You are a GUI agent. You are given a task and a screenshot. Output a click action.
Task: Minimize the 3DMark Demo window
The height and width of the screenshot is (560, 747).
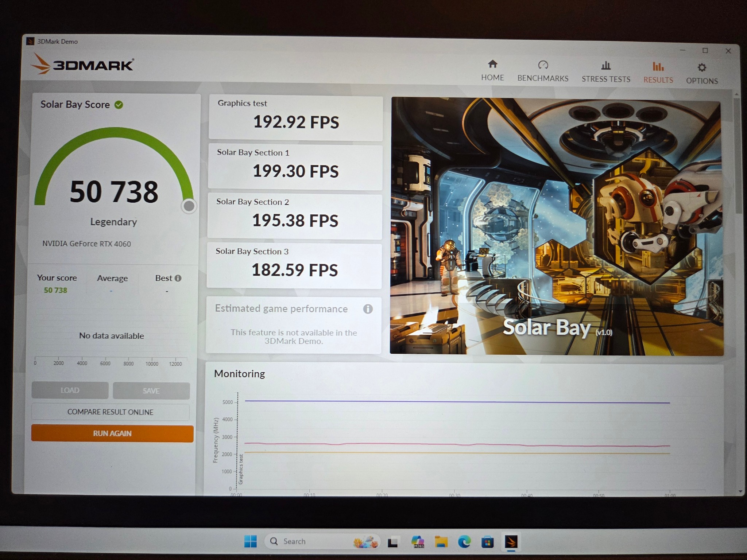(x=682, y=50)
